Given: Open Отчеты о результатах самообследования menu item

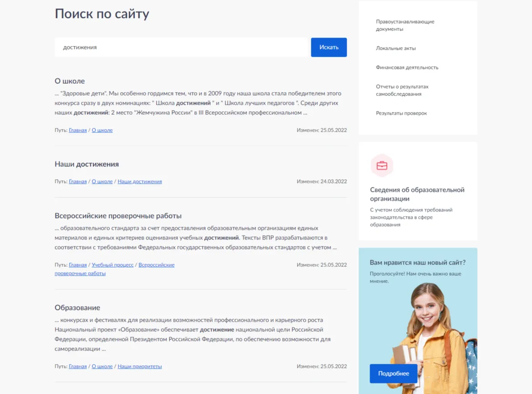Looking at the screenshot, I should [402, 91].
